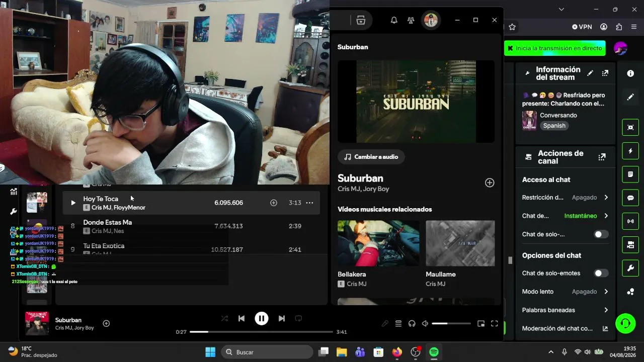This screenshot has height=362, width=644.
Task: Open Firefox from the taskbar
Action: pyautogui.click(x=397, y=352)
